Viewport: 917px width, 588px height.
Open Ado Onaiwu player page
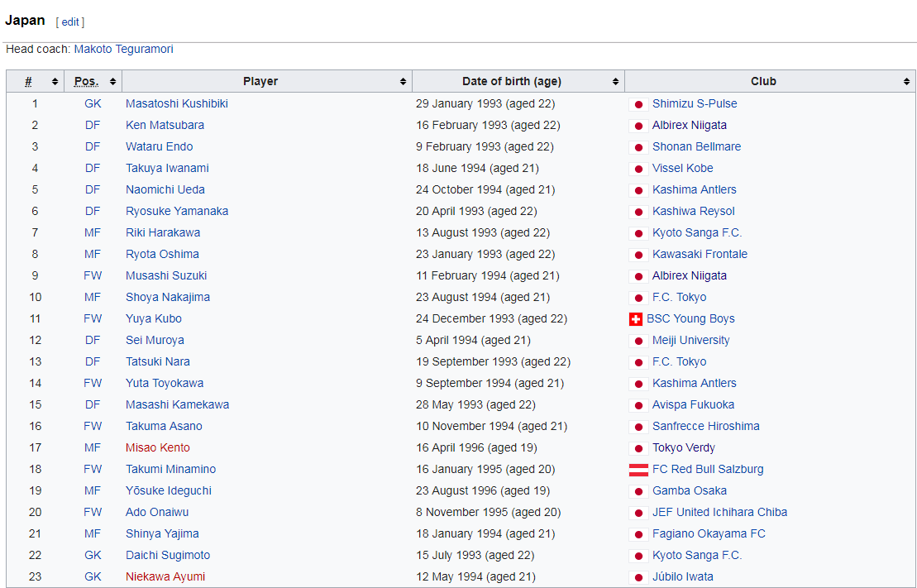pos(157,513)
